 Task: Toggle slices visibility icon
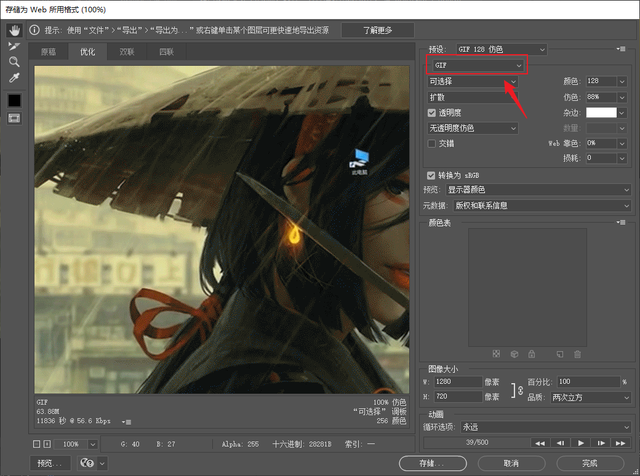pyautogui.click(x=14, y=118)
